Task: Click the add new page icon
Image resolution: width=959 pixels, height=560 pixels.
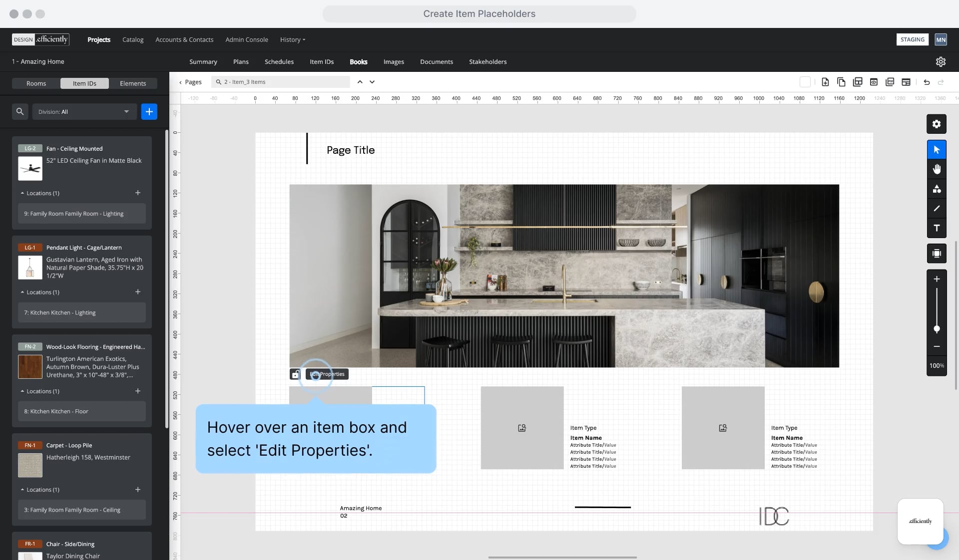Action: pos(825,82)
